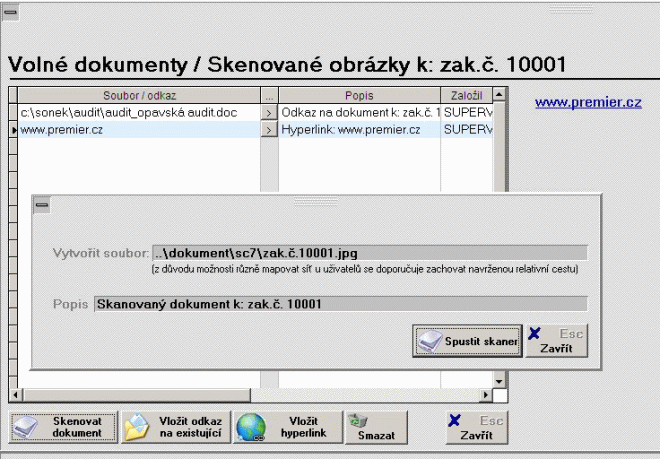Image resolution: width=660 pixels, height=459 pixels.
Task: Click the vertical scrollbar down arrow
Action: [x=499, y=382]
